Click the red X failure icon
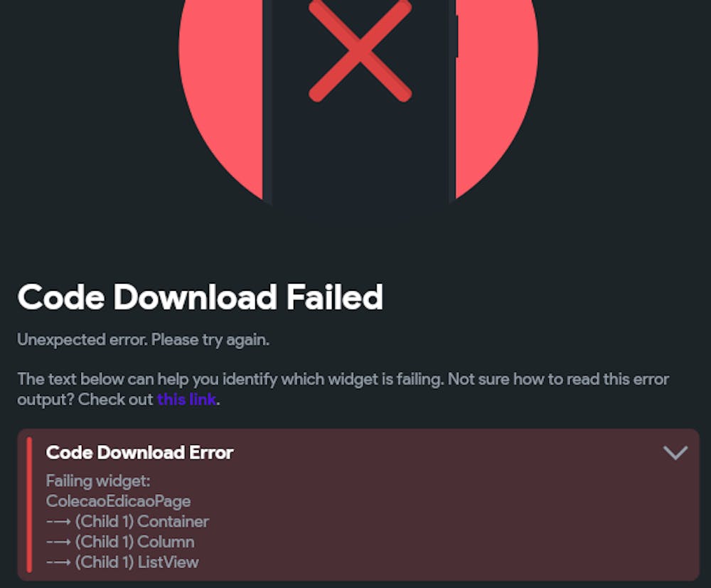This screenshot has height=588, width=711. coord(360,50)
